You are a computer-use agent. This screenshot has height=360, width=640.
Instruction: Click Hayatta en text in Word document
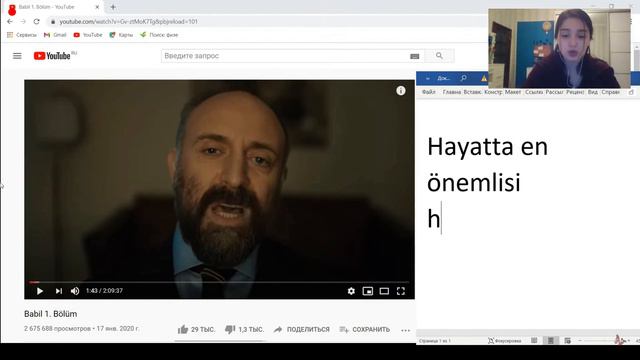(487, 147)
